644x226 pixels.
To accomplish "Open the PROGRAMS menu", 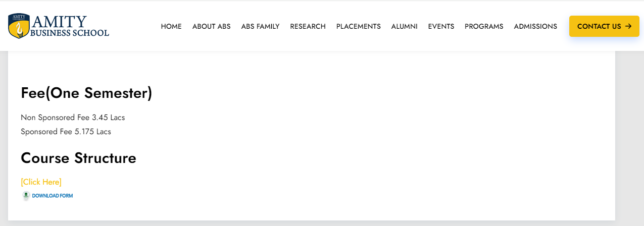I will click(x=484, y=26).
